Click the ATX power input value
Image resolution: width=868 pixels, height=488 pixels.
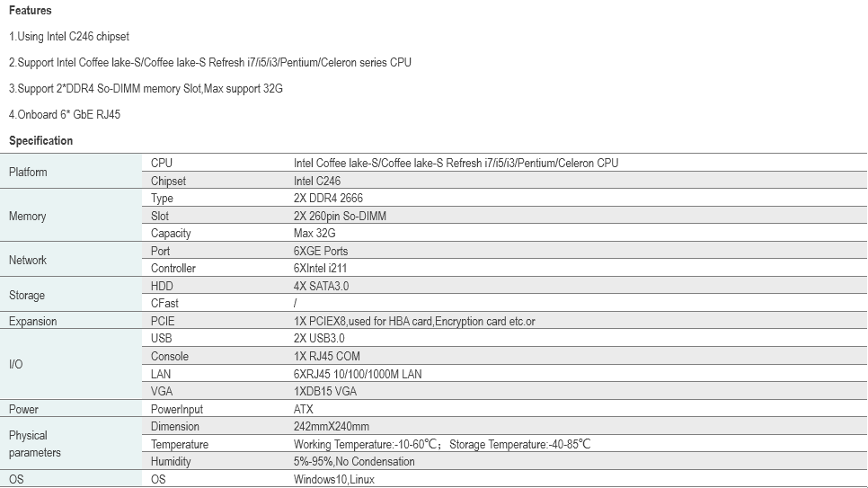click(x=304, y=409)
